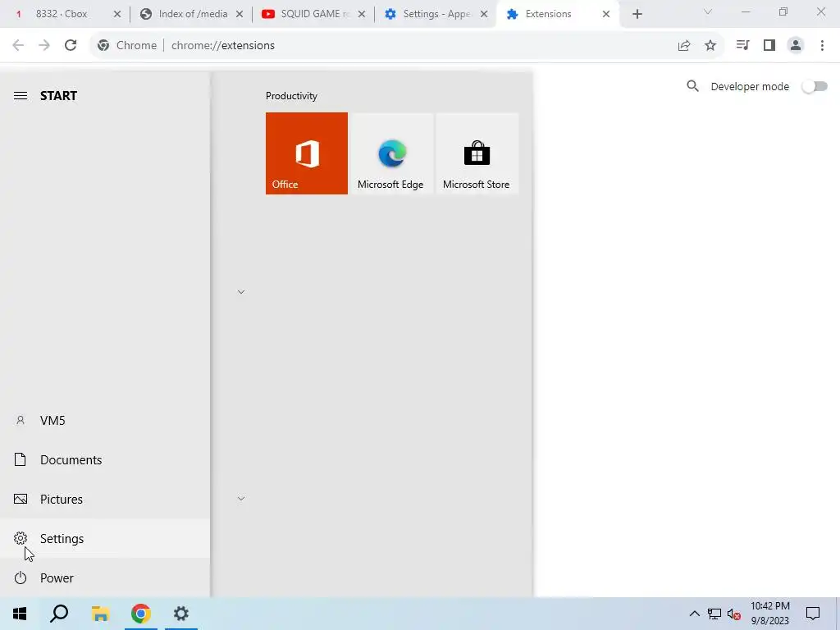The image size is (840, 630).
Task: Switch to Index of /media tab
Action: click(x=191, y=14)
